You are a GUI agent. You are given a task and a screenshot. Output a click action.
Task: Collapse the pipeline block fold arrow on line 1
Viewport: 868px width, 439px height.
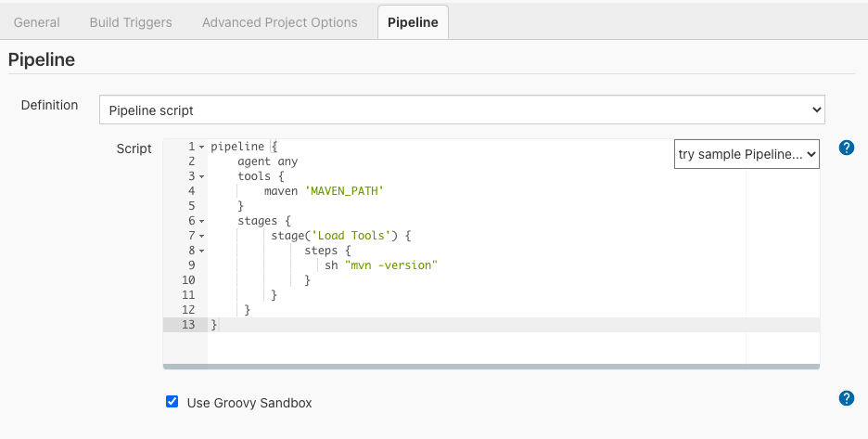(202, 148)
